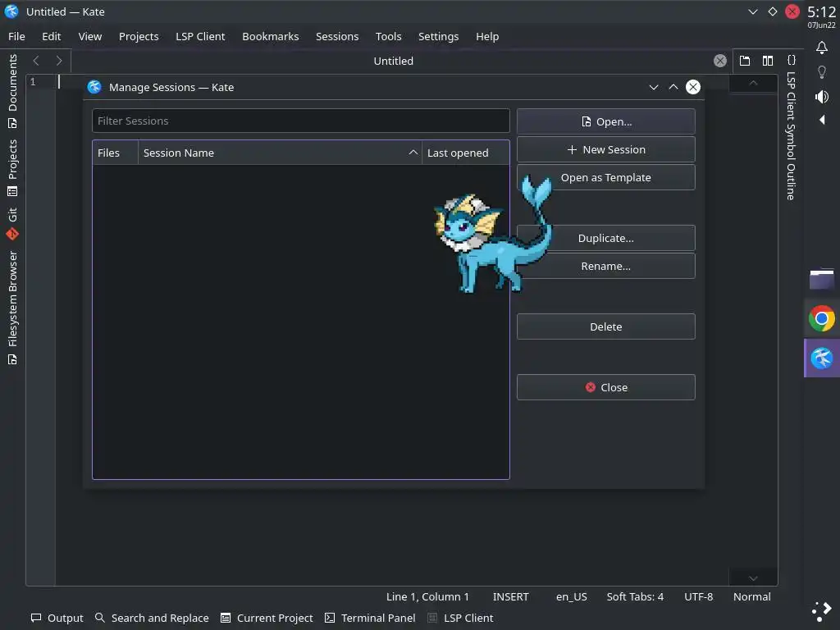Screen dimensions: 840x630
Task: Click the Close button in Manage Sessions
Action: pos(606,387)
